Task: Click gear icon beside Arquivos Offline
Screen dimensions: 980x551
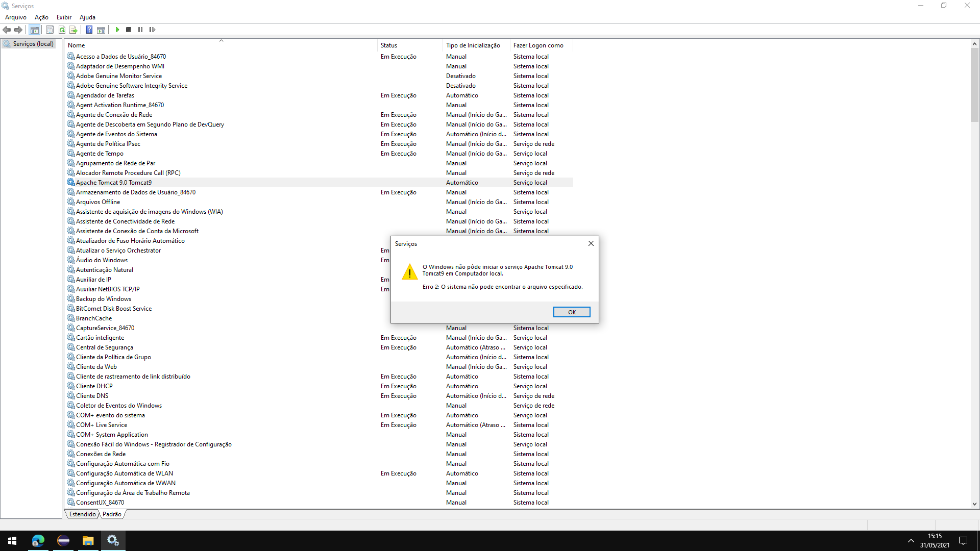Action: pos(71,202)
